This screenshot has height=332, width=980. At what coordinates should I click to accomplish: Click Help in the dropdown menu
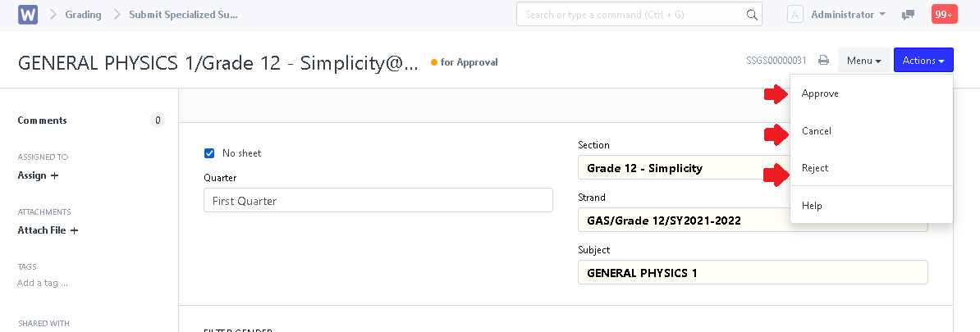point(812,206)
